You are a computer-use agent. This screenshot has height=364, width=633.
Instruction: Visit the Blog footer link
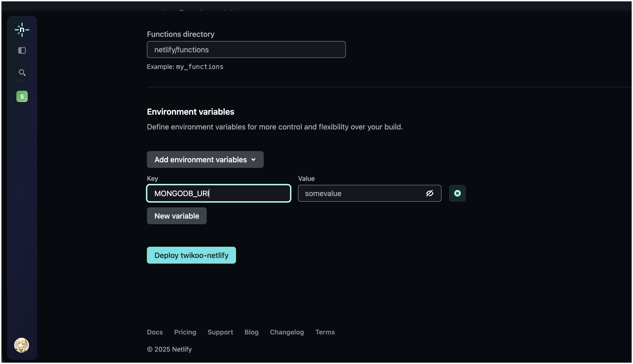point(251,332)
